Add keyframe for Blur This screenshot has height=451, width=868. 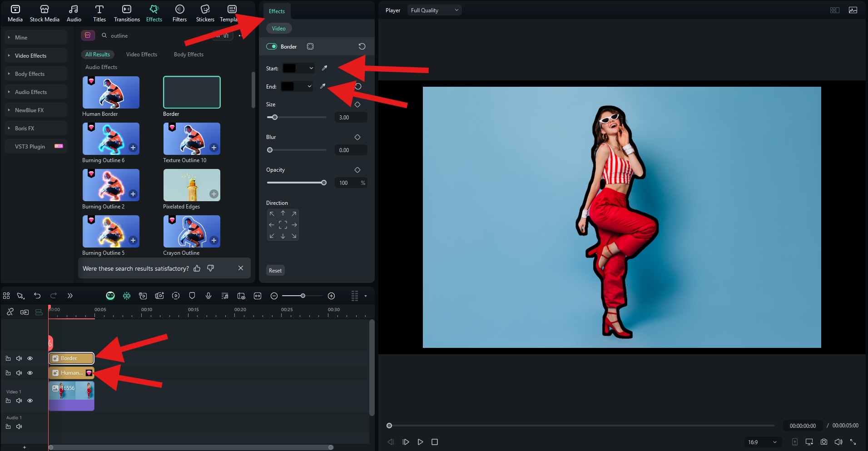357,137
